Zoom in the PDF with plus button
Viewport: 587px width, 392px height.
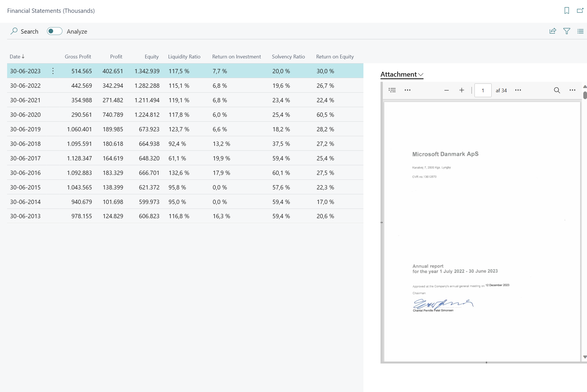click(462, 90)
